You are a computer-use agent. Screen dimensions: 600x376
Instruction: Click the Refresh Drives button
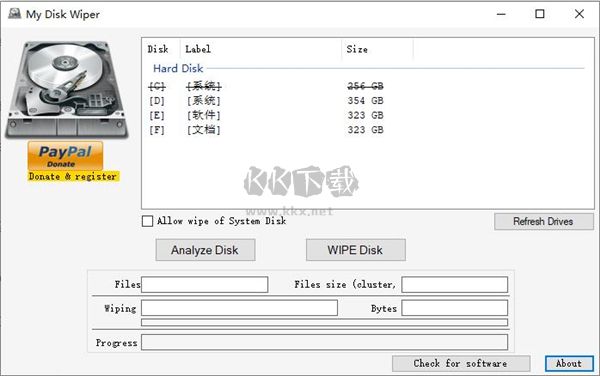(543, 221)
